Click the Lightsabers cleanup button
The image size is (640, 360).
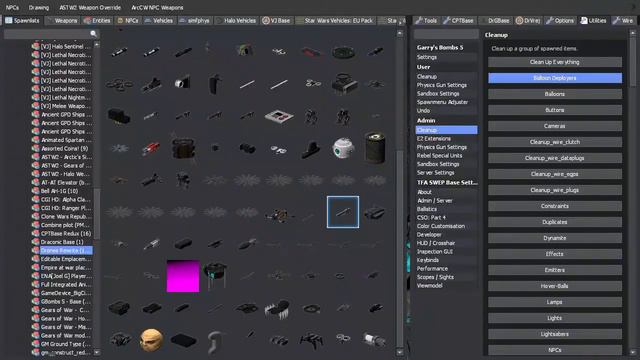point(555,334)
